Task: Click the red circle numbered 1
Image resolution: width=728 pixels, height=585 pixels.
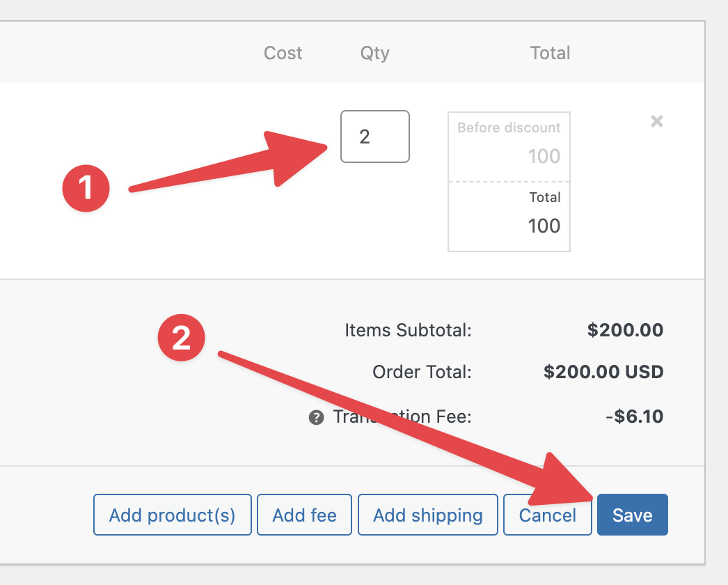Action: click(x=86, y=188)
